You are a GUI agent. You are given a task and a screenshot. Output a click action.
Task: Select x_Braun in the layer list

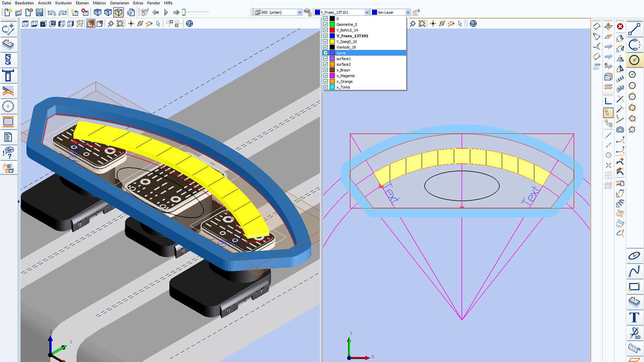[x=364, y=70]
